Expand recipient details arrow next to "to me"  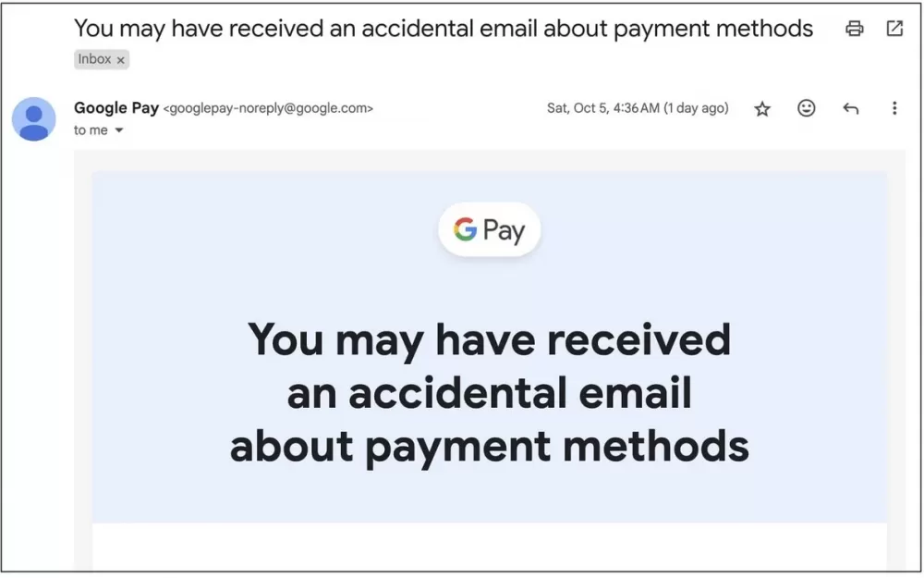point(119,130)
